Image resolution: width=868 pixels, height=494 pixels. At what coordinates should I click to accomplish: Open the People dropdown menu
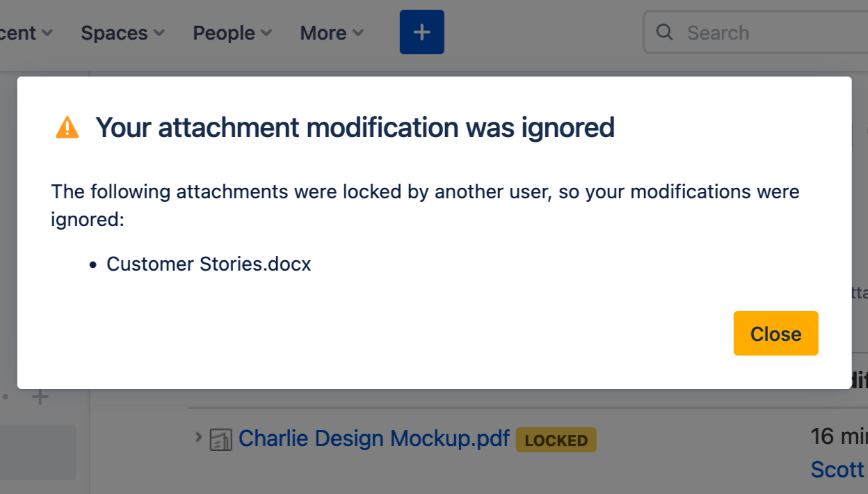point(232,33)
